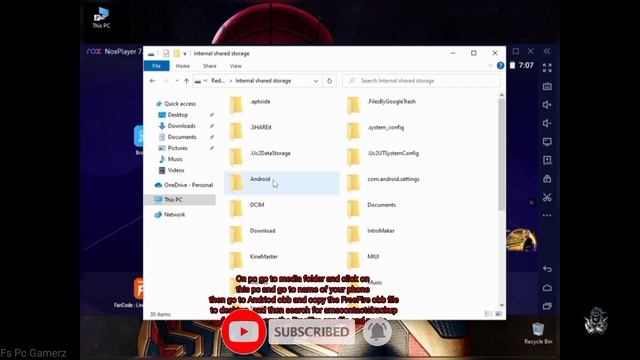The image size is (640, 360).
Task: Go up one folder level
Action: 186,81
